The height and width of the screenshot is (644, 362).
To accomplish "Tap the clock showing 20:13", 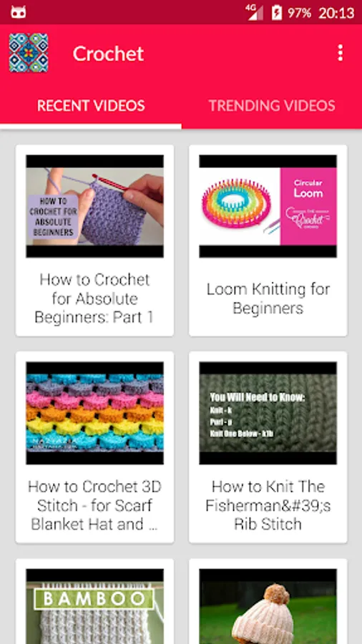I will 336,13.
